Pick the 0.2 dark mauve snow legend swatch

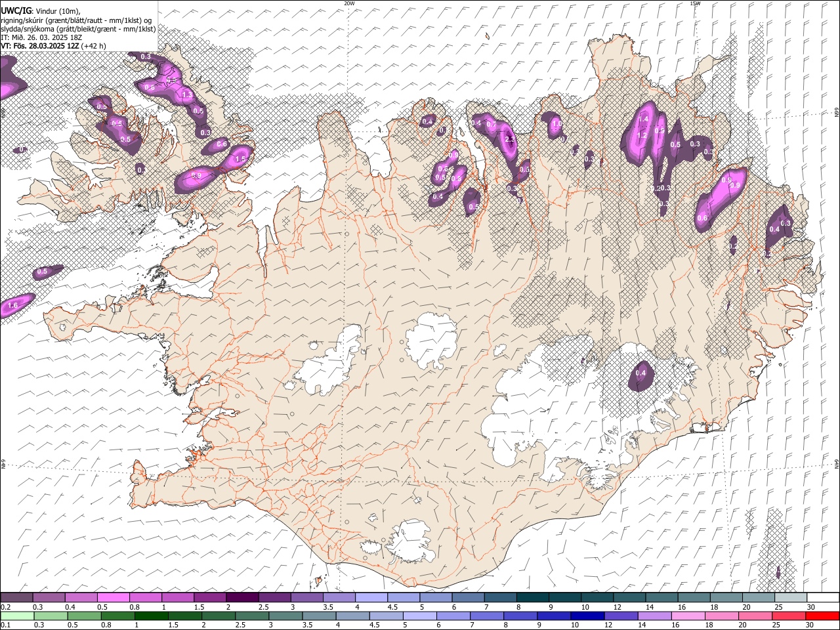click(x=16, y=598)
